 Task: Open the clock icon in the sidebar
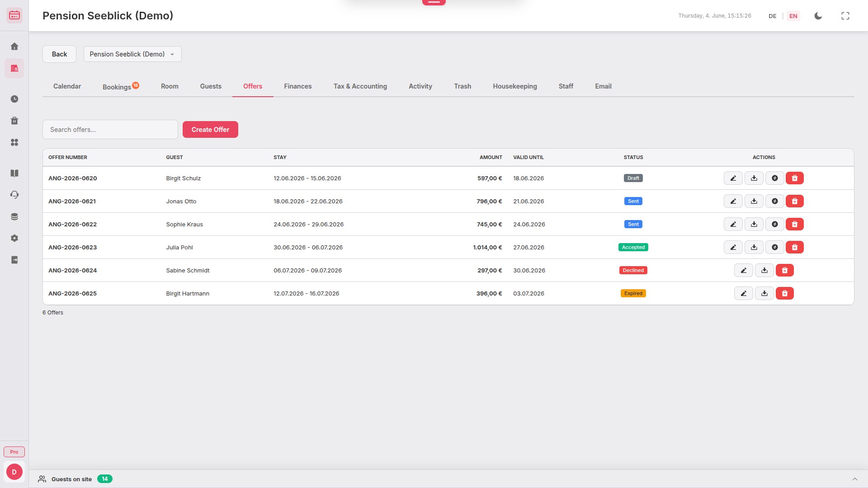point(14,99)
